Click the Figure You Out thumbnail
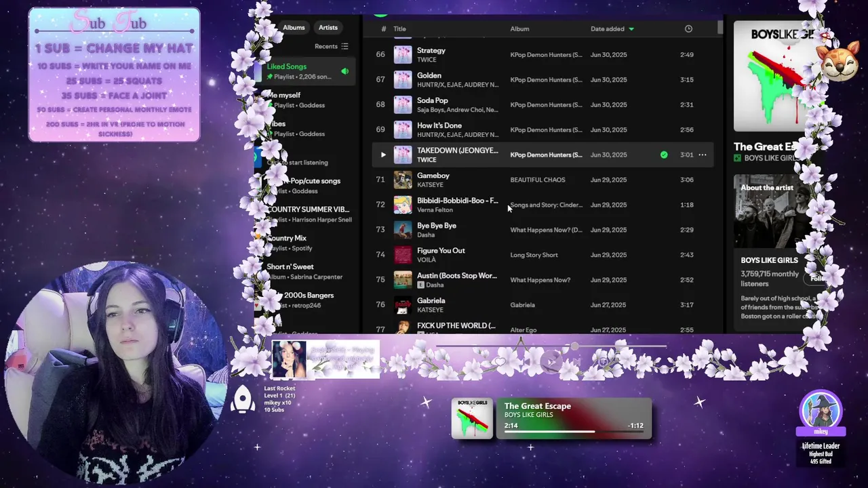The image size is (868, 488). (403, 256)
